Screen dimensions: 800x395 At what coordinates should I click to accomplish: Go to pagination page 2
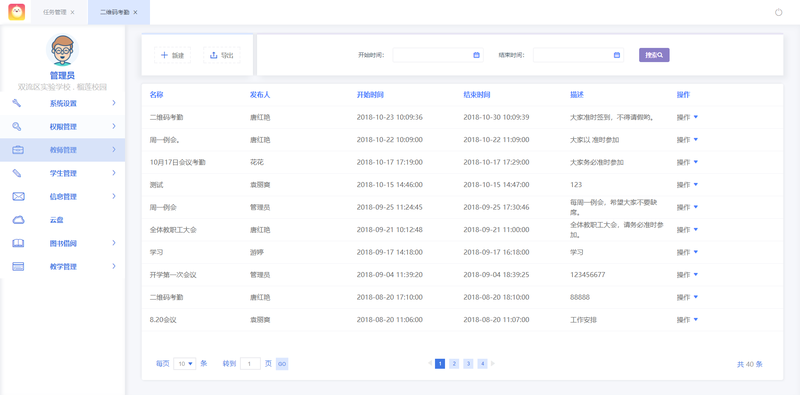(x=454, y=364)
